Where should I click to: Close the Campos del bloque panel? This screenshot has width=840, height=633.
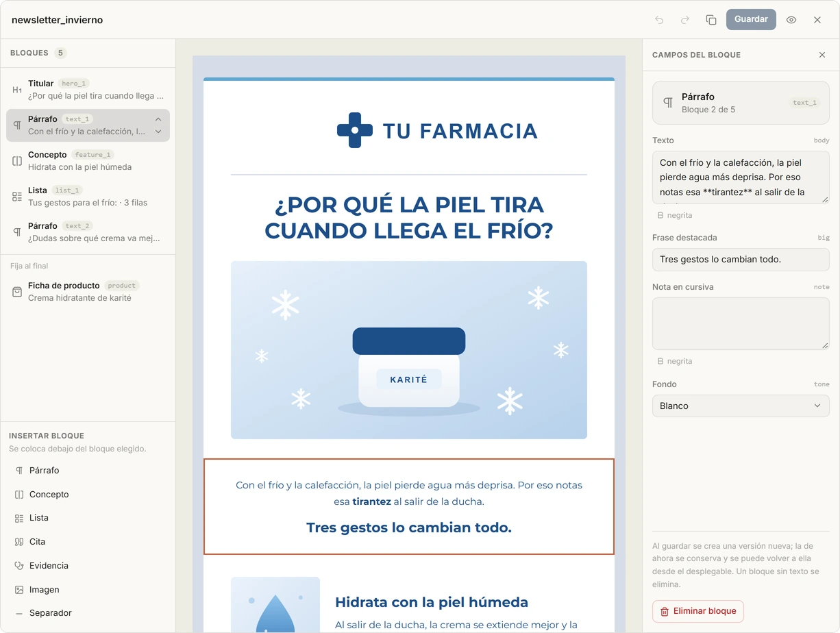point(822,55)
